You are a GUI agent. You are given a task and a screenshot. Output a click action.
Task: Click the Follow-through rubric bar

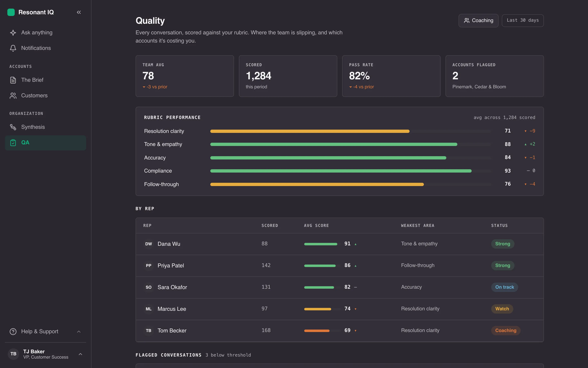coord(351,184)
